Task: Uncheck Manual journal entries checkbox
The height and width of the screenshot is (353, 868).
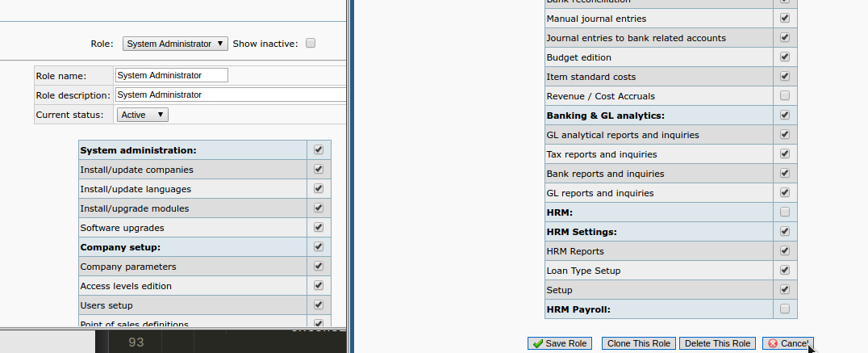Action: coord(785,19)
